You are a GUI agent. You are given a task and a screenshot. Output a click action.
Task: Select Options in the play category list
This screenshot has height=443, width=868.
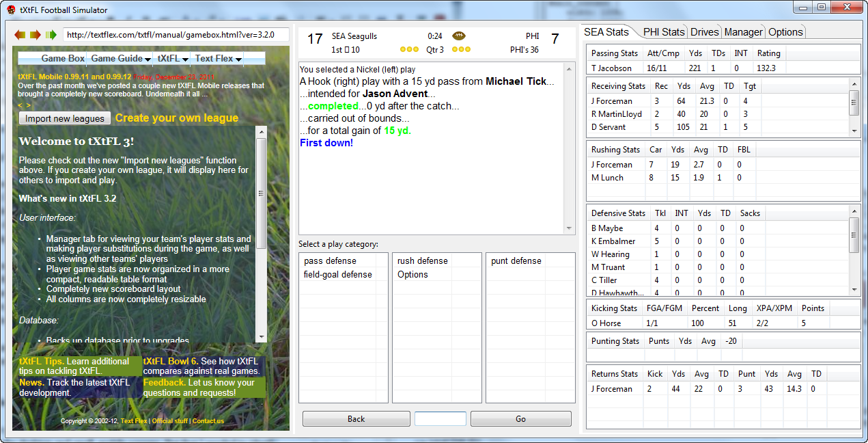coord(412,274)
